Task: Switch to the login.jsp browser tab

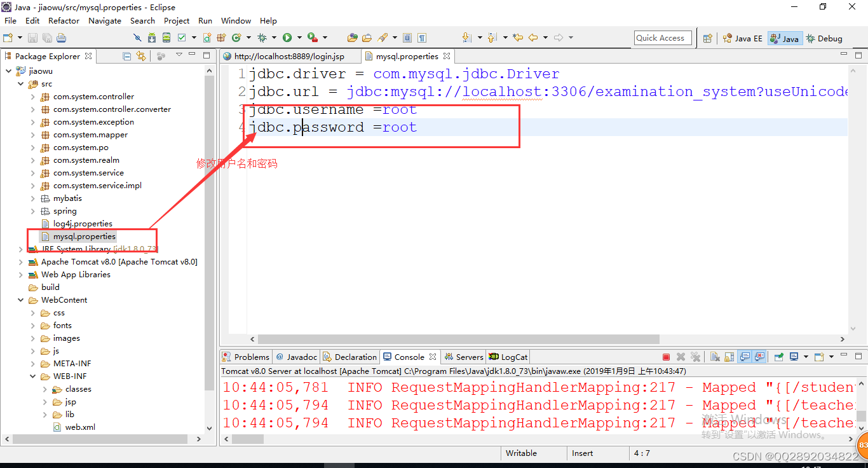Action: tap(289, 56)
